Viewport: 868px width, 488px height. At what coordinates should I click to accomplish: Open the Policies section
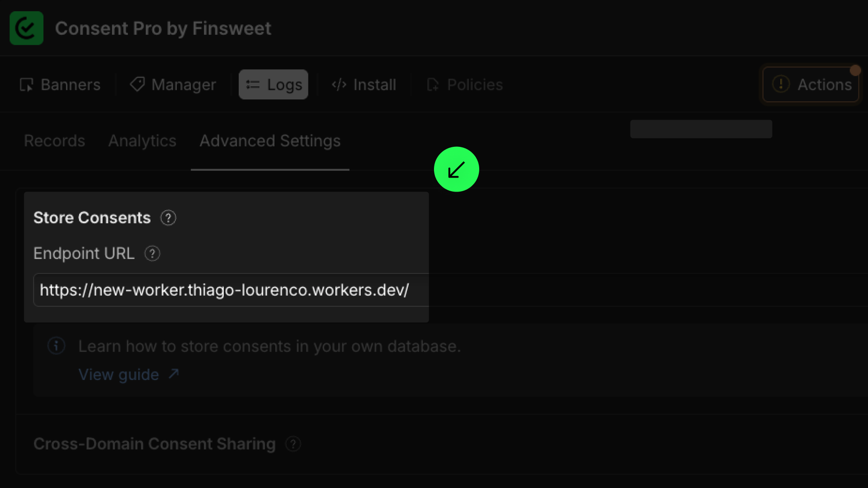click(x=465, y=84)
